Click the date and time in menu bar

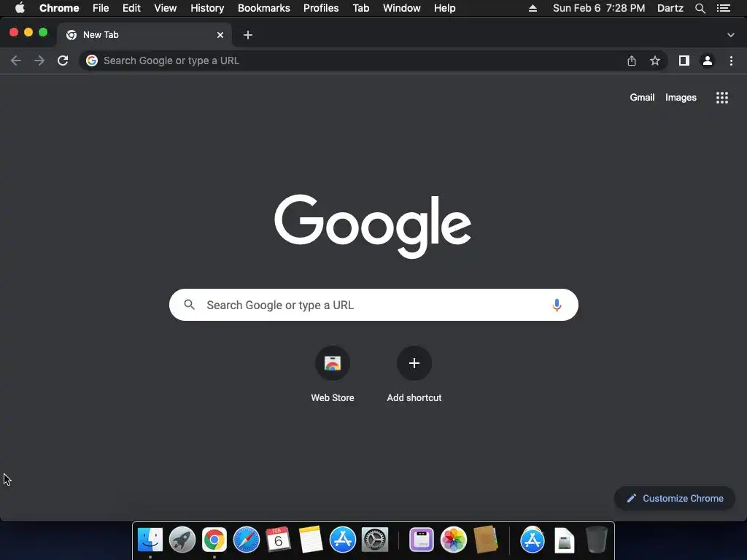pyautogui.click(x=599, y=8)
